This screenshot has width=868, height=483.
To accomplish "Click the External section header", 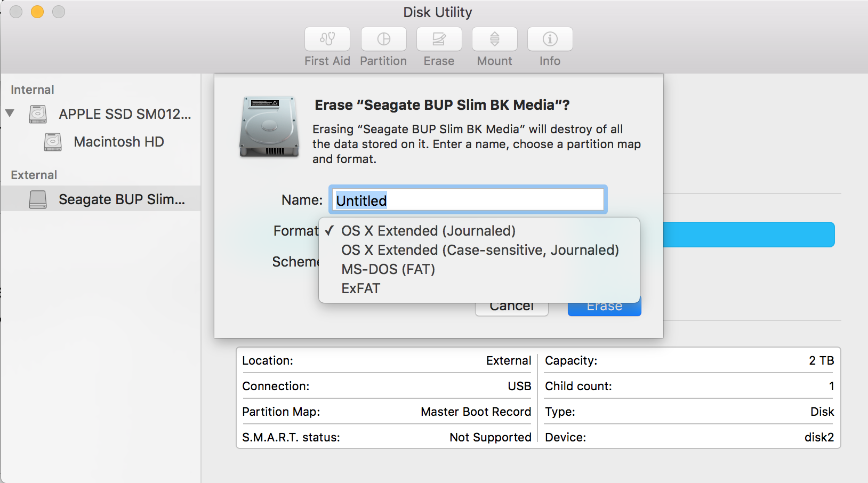I will click(34, 175).
